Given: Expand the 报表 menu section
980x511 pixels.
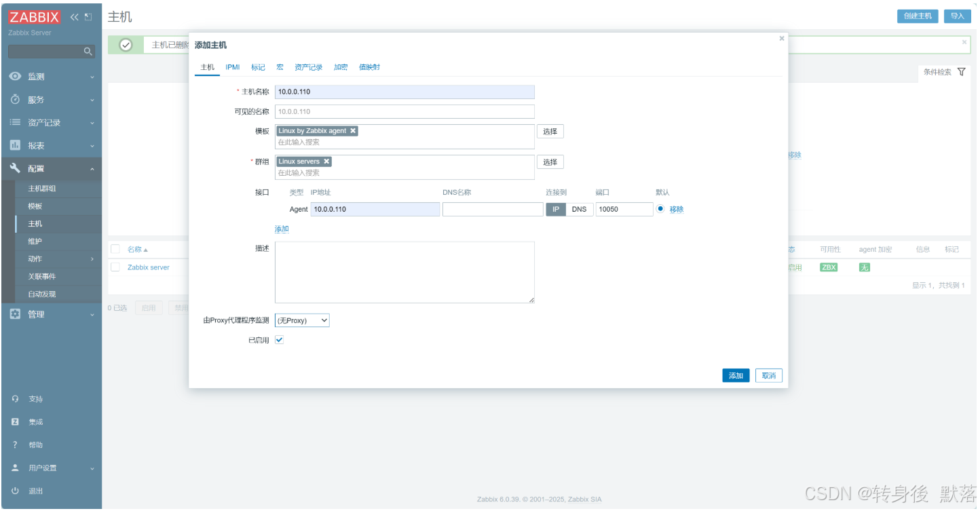Looking at the screenshot, I should pos(92,147).
